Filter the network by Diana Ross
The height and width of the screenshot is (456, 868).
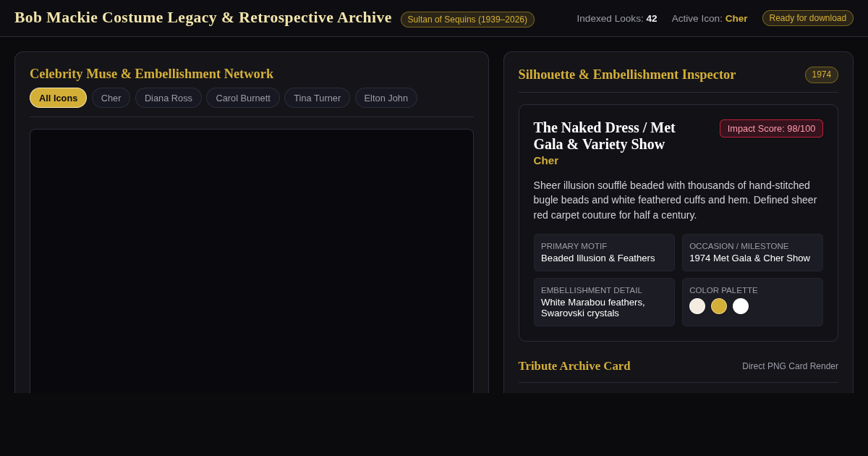[169, 98]
